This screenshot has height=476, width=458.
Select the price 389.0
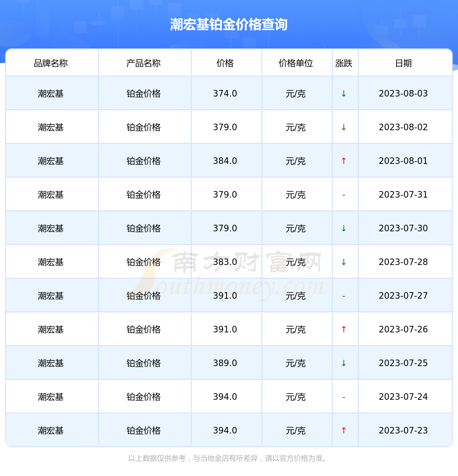pyautogui.click(x=225, y=363)
